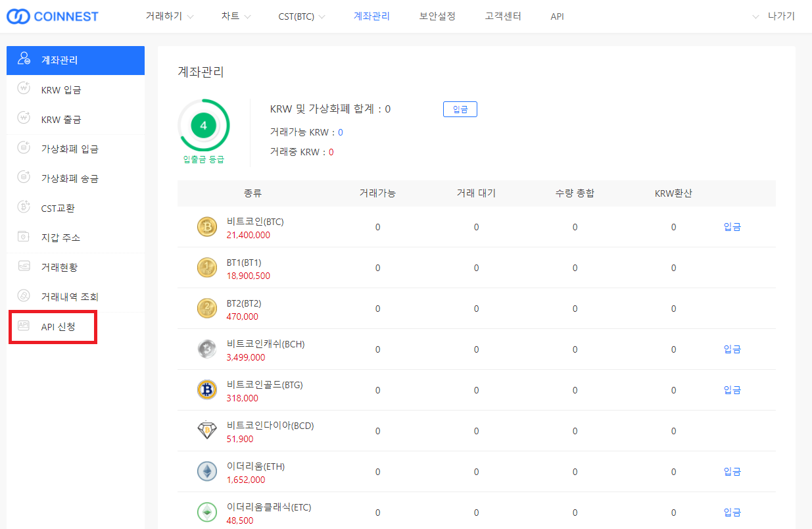
Task: Select 계좌관리 in the sidebar
Action: tap(76, 60)
